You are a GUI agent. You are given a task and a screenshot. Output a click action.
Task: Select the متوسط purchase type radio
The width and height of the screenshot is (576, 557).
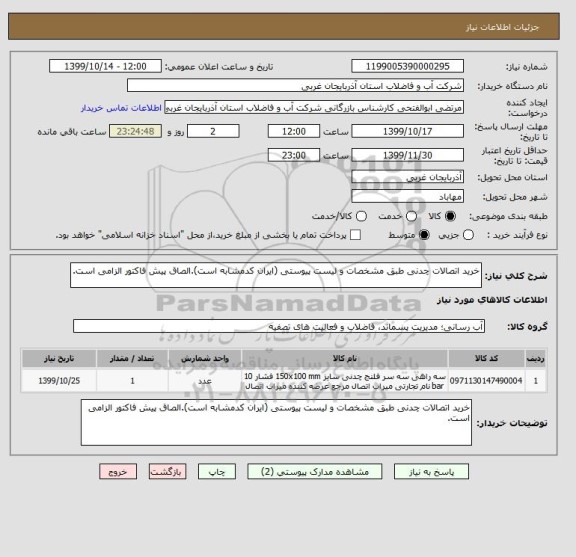tap(424, 235)
